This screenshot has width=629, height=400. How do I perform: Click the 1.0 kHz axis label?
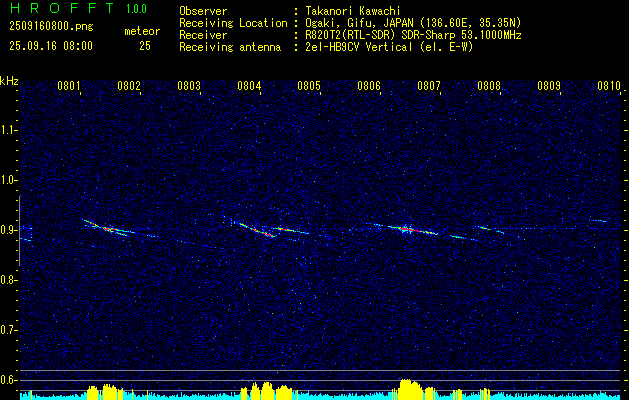8,180
